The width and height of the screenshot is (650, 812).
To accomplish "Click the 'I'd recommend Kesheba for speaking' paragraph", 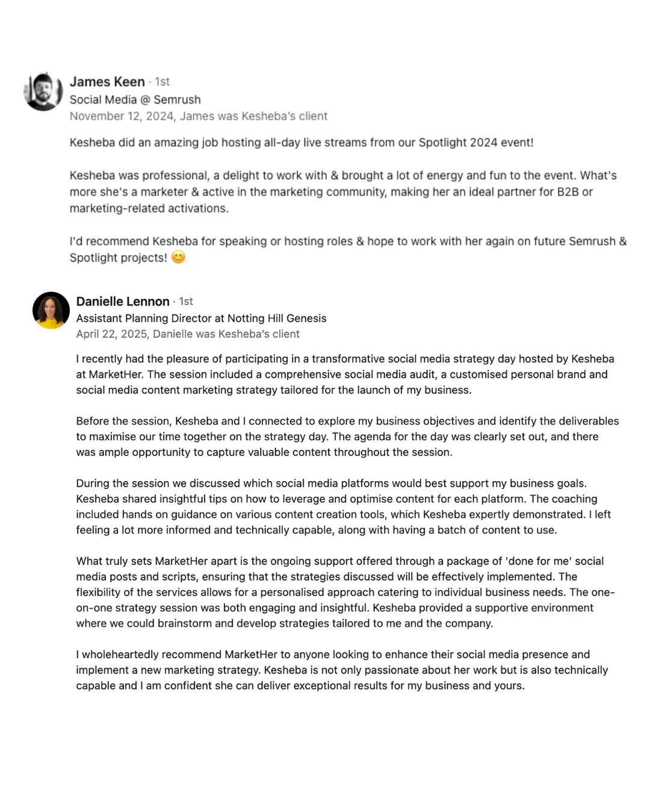I will coord(348,249).
